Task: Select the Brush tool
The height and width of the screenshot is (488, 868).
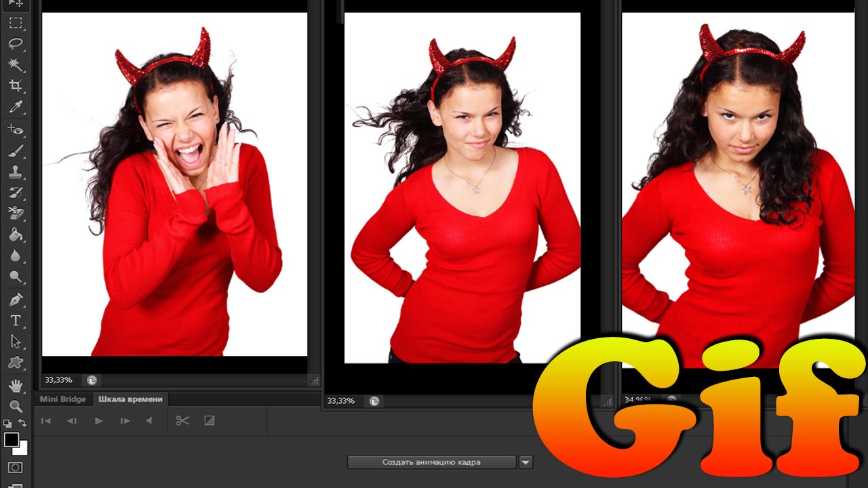Action: point(16,150)
